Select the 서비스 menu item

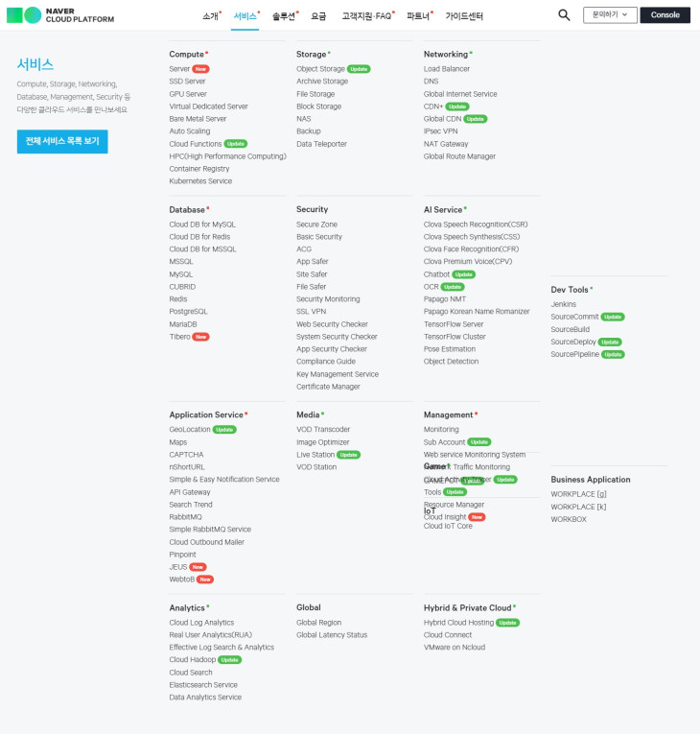point(245,16)
